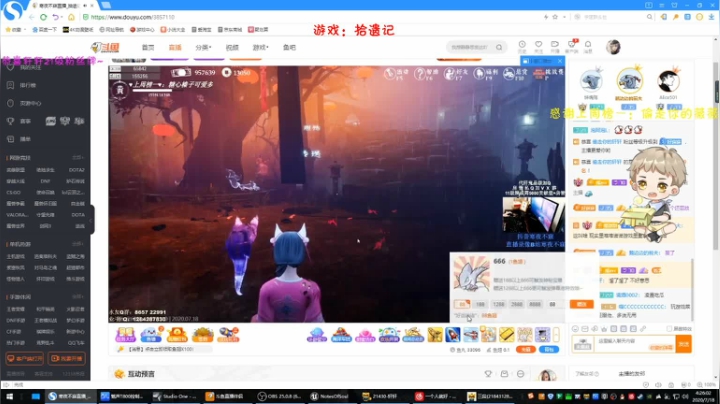Select the rocket gift icon in gift bar
Viewport: 720px width, 404px height.
coord(452,335)
